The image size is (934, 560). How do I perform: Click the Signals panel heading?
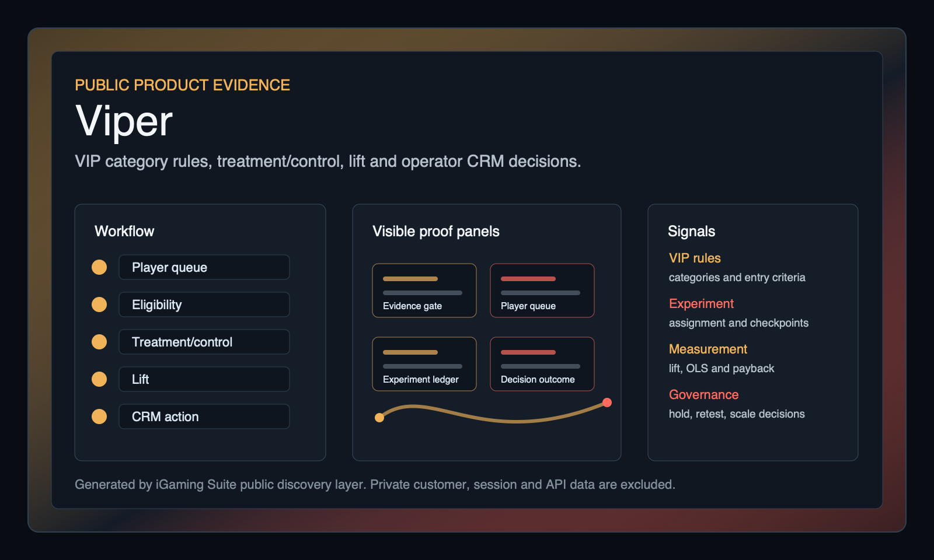pos(691,232)
